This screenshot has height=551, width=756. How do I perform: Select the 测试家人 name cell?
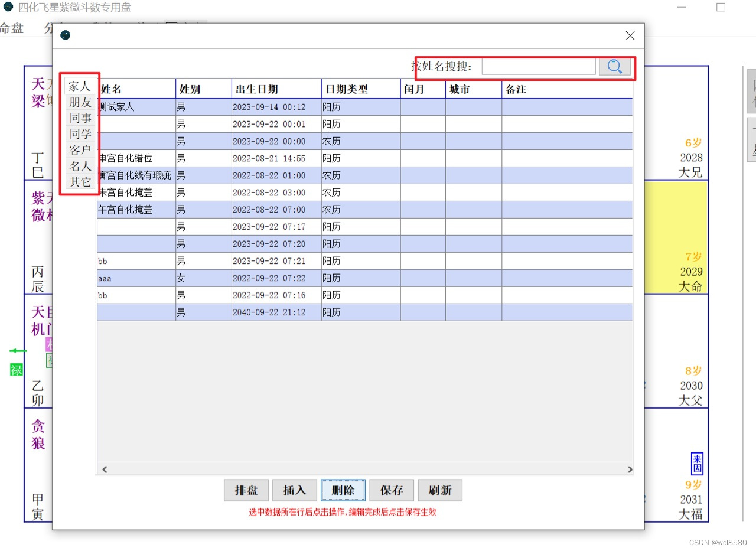[136, 107]
